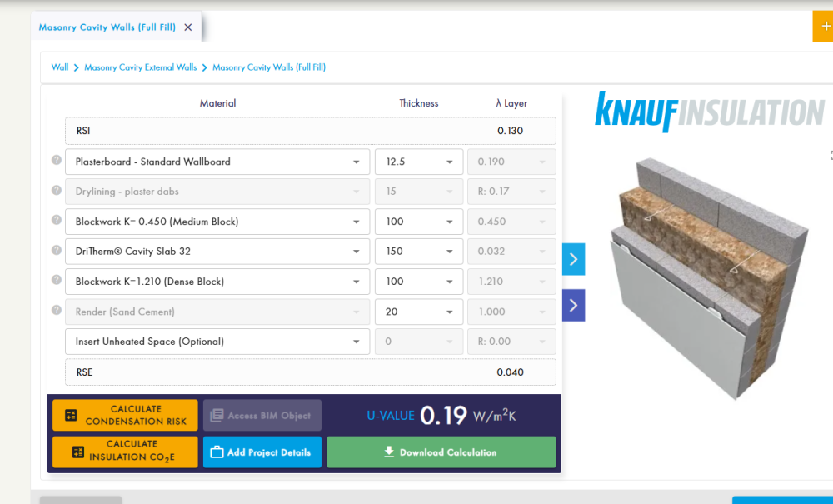Image resolution: width=833 pixels, height=504 pixels.
Task: Open the 20 thickness dropdown for Render
Action: (x=419, y=312)
